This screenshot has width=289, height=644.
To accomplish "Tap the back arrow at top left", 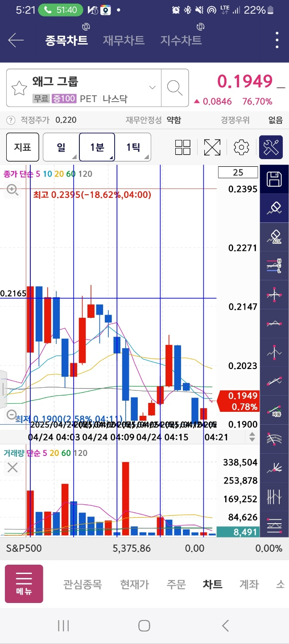I will coord(16,41).
